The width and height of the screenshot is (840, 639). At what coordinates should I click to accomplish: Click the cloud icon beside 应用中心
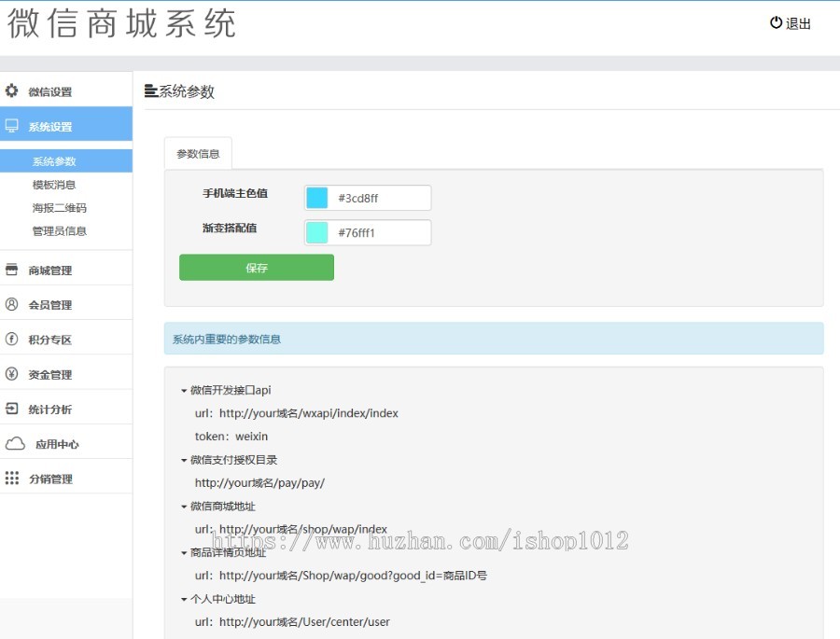(x=15, y=443)
